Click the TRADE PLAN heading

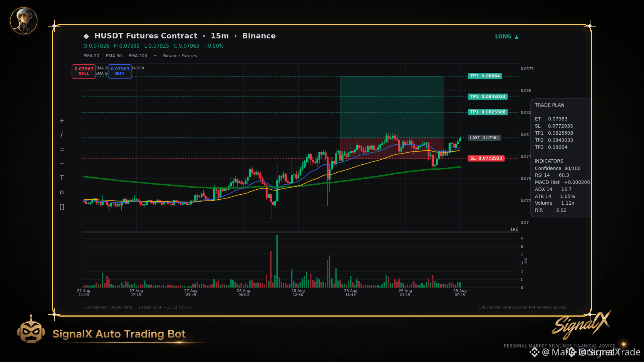[550, 105]
